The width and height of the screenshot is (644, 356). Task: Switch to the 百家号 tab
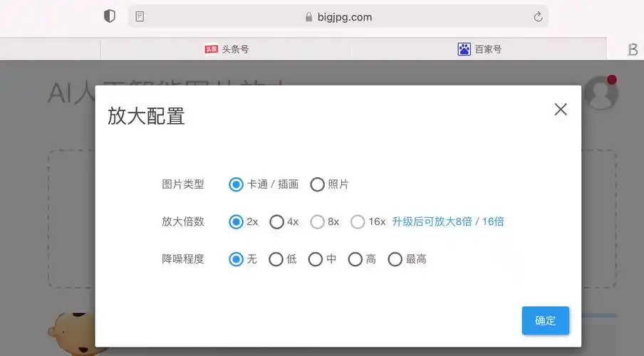[x=479, y=49]
